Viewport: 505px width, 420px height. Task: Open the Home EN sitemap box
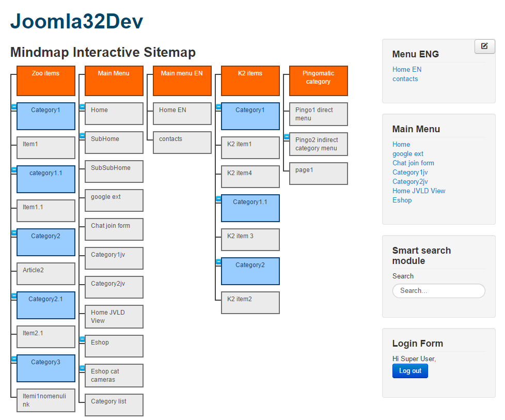(x=182, y=114)
